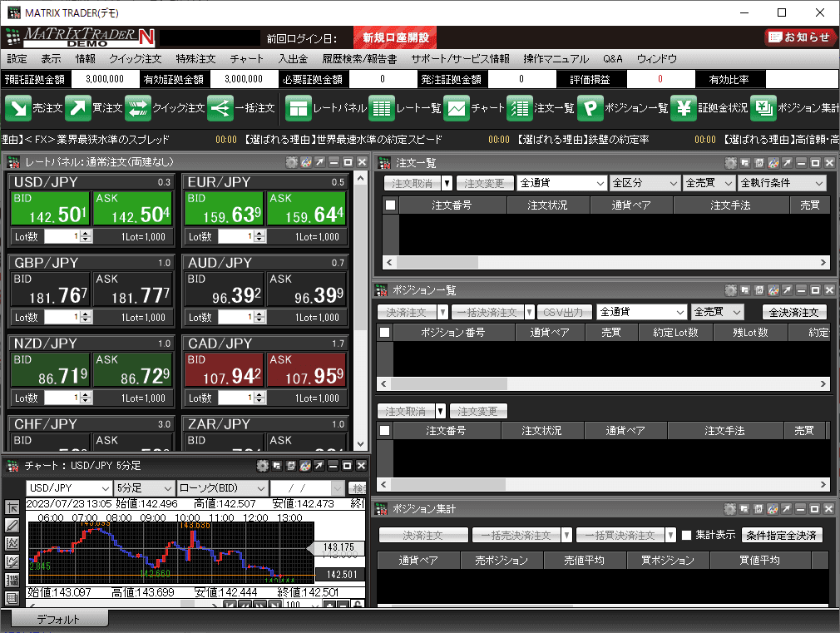Open the 全区分 dropdown
This screenshot has height=633, width=840.
[x=645, y=183]
